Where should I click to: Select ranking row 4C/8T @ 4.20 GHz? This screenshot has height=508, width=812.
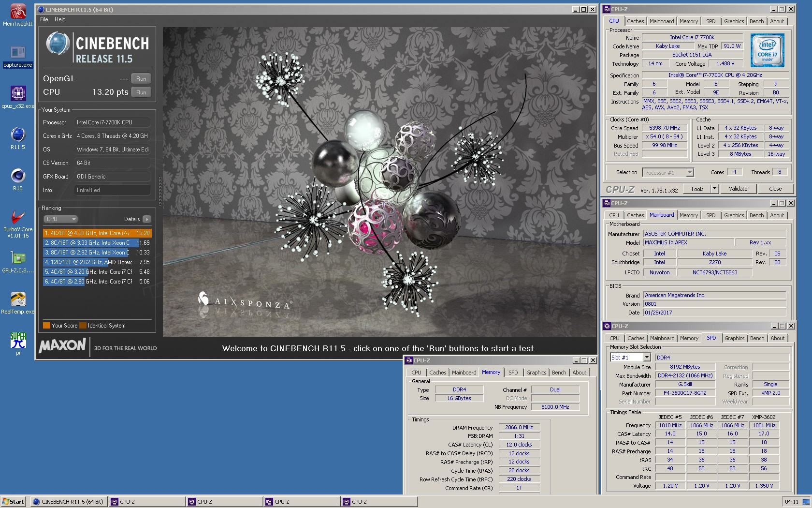click(97, 233)
